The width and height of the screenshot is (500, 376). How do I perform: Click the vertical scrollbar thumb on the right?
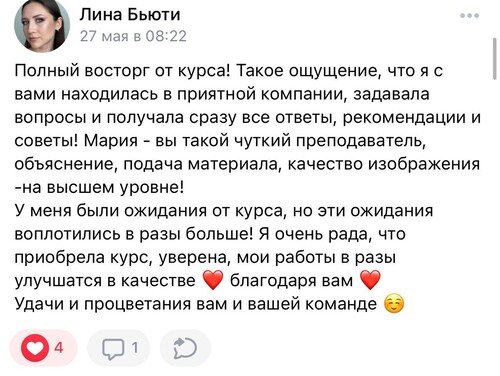[x=495, y=59]
